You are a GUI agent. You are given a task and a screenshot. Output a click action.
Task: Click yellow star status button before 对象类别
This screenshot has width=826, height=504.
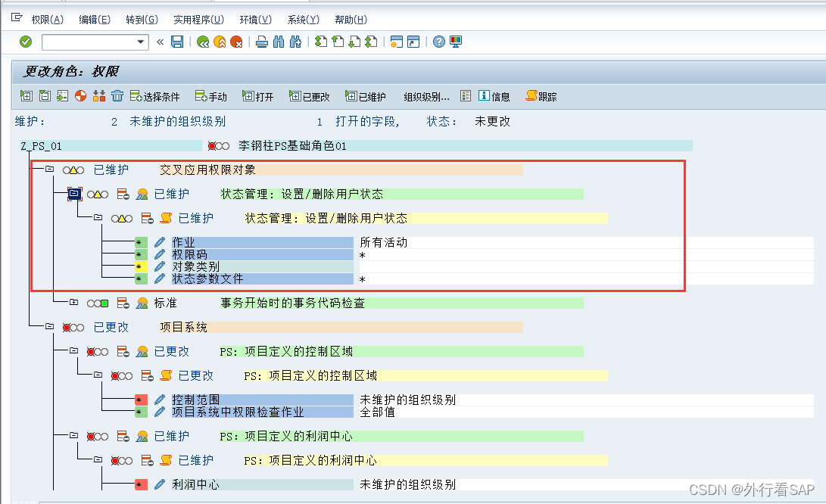pyautogui.click(x=141, y=266)
